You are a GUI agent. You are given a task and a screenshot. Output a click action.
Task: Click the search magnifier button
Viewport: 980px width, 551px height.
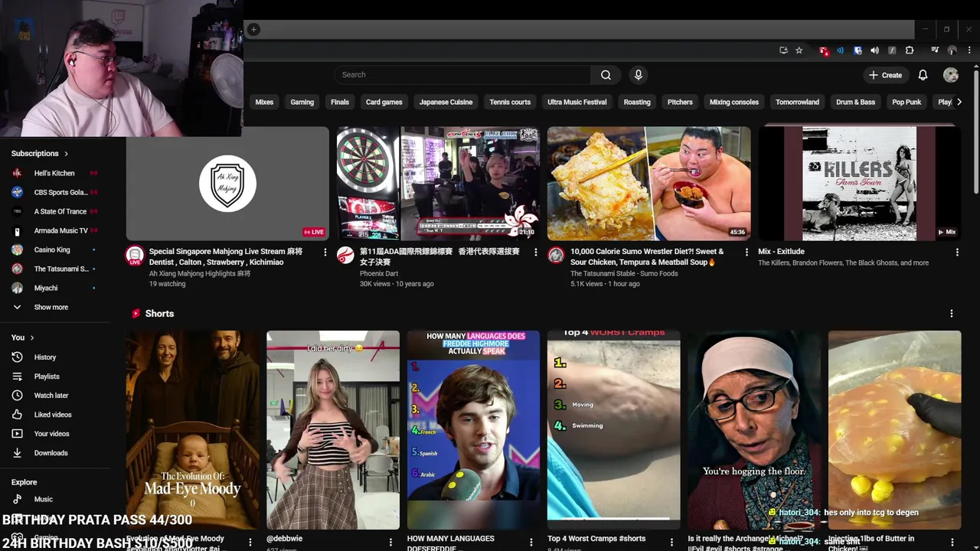606,75
